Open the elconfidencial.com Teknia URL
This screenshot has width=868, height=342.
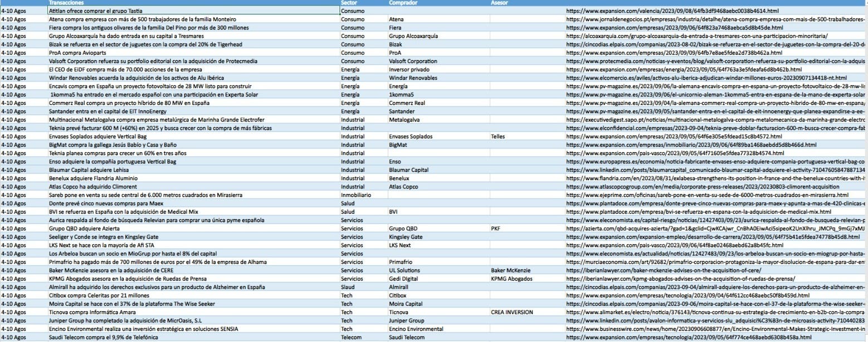pyautogui.click(x=716, y=128)
